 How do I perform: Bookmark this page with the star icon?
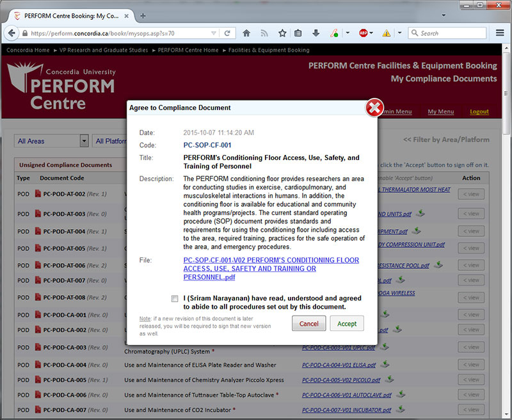[282, 33]
